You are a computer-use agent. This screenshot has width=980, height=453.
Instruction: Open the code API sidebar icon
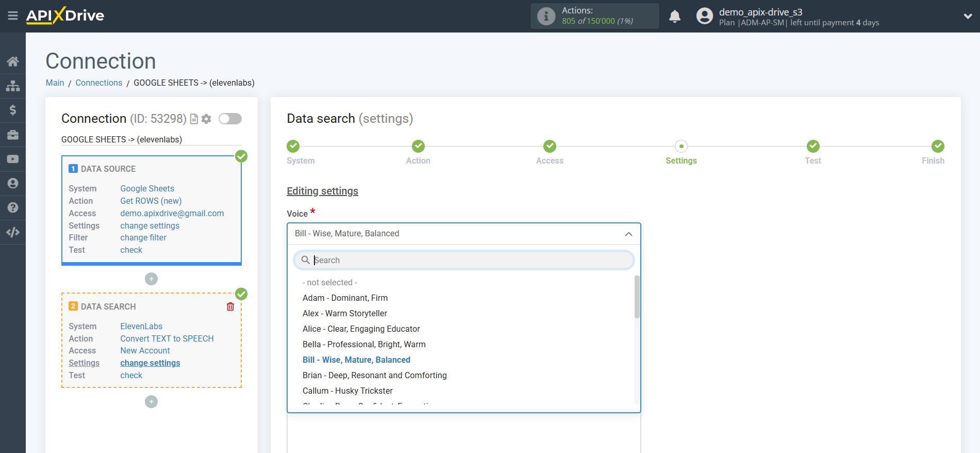pyautogui.click(x=13, y=232)
